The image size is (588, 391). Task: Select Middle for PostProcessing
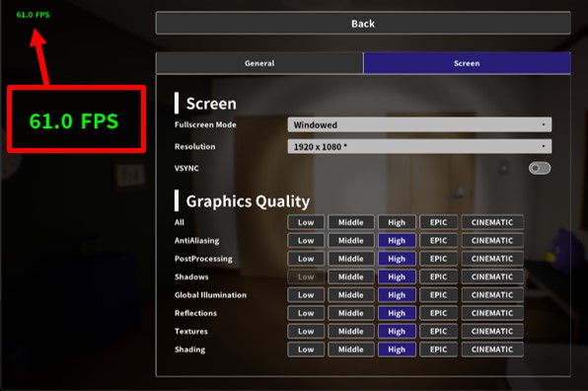pyautogui.click(x=351, y=259)
